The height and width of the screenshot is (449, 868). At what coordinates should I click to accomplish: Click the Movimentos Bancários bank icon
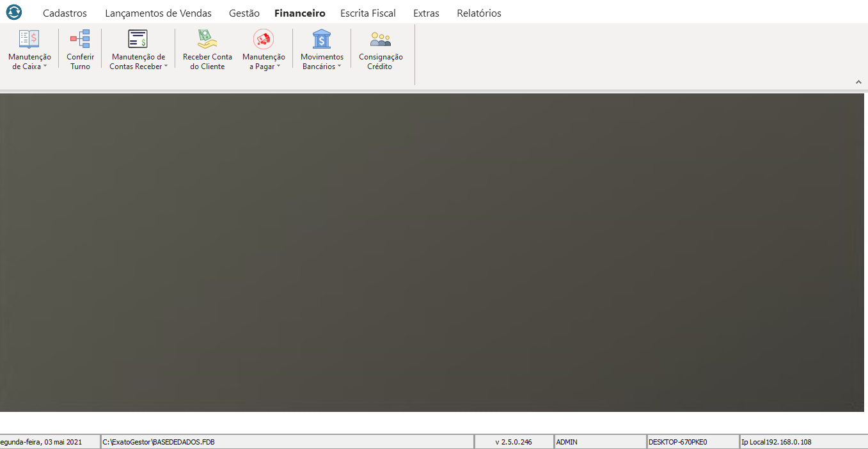322,39
